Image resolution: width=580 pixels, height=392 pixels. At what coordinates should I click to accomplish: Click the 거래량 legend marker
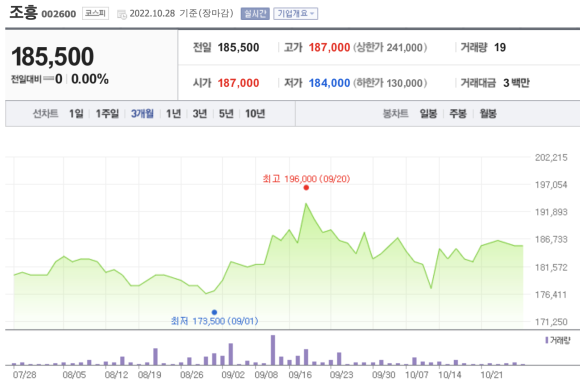point(546,340)
